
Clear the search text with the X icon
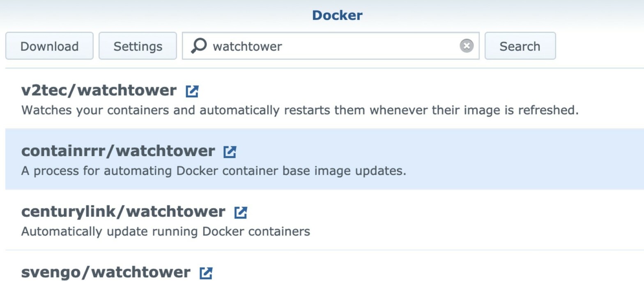(466, 46)
